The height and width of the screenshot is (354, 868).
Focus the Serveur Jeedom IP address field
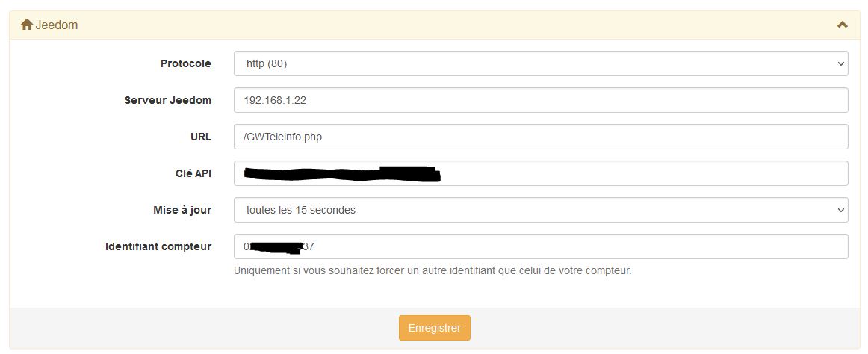point(541,100)
